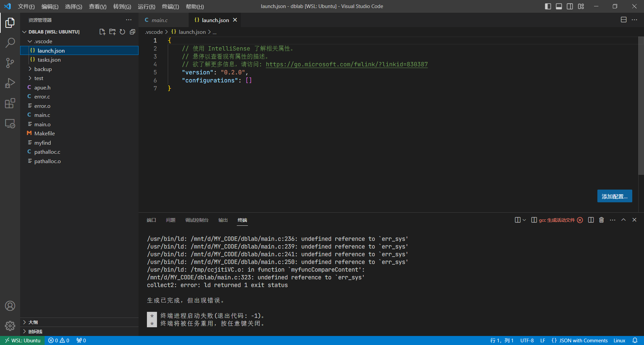Click the New Folder icon in explorer

(112, 32)
